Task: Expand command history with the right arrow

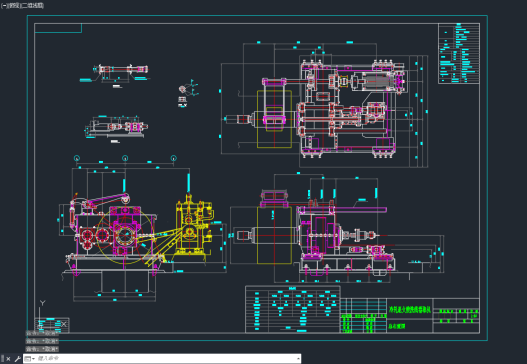Action: pos(298,359)
